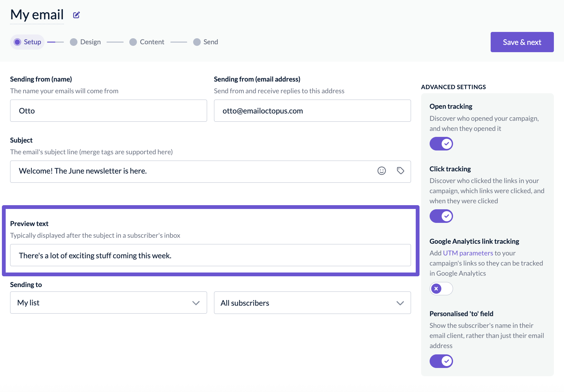Expand the My list dropdown
Image resolution: width=564 pixels, height=392 pixels.
108,303
